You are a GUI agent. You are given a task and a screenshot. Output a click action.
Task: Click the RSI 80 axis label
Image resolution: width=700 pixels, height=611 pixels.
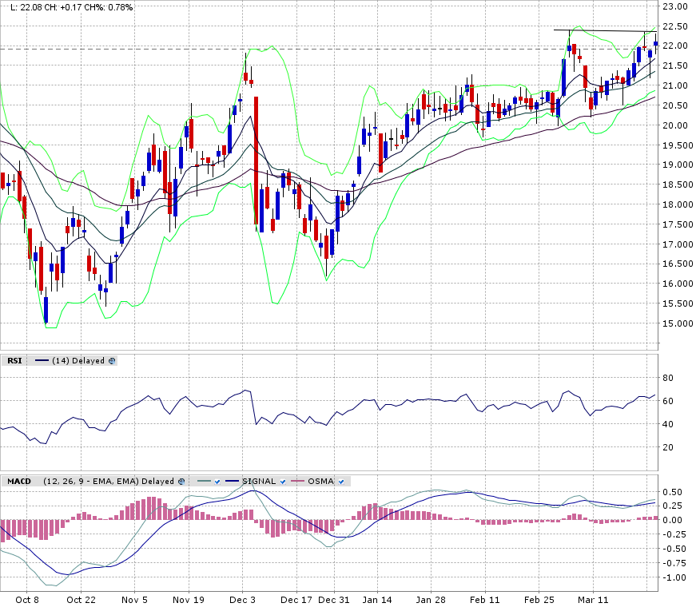coord(668,378)
